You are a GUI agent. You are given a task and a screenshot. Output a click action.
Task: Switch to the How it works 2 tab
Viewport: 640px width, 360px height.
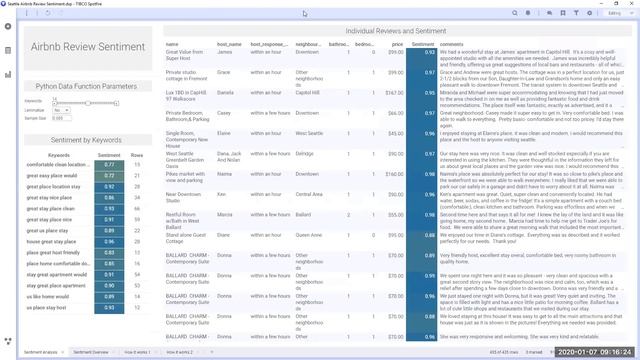(x=180, y=352)
